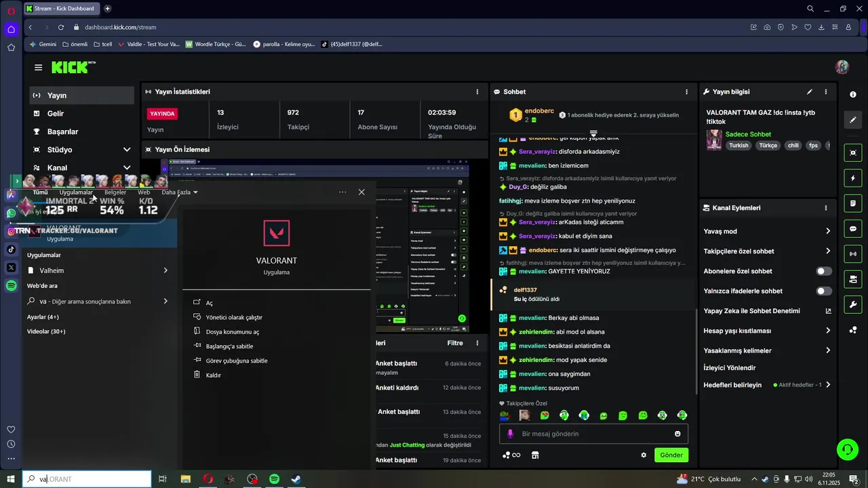Click İzleyici Yönlendir action
This screenshot has height=488, width=868.
coord(730,368)
